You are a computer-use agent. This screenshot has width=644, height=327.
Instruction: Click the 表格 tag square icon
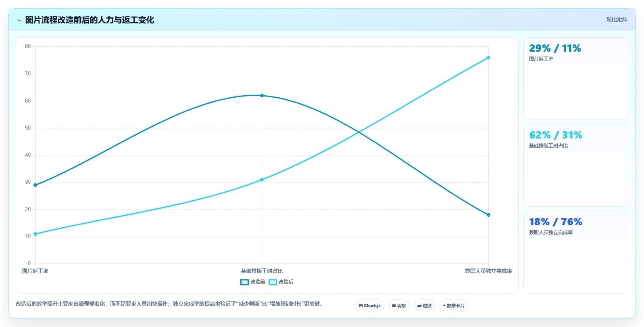[x=394, y=306]
